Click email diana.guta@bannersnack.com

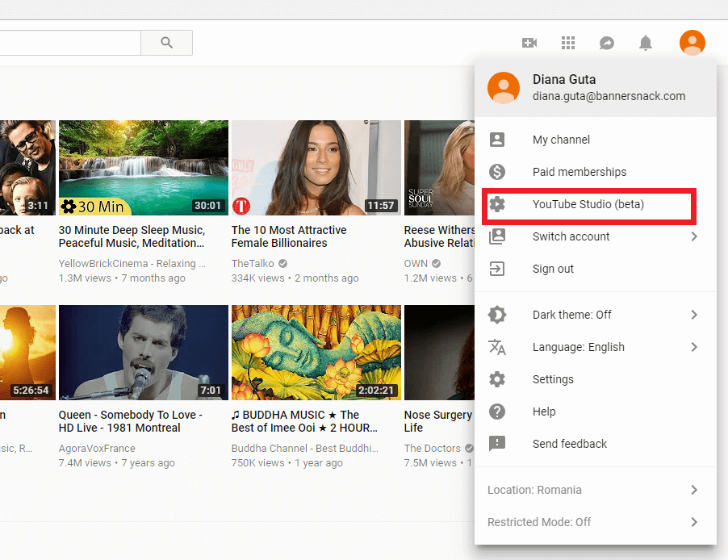pos(609,96)
